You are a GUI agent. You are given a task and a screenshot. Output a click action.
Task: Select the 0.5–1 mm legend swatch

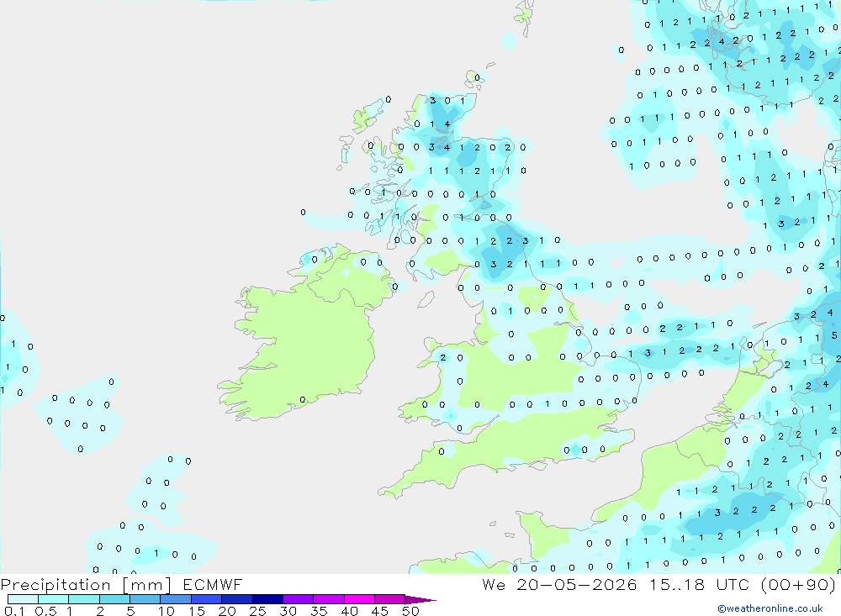(53, 599)
